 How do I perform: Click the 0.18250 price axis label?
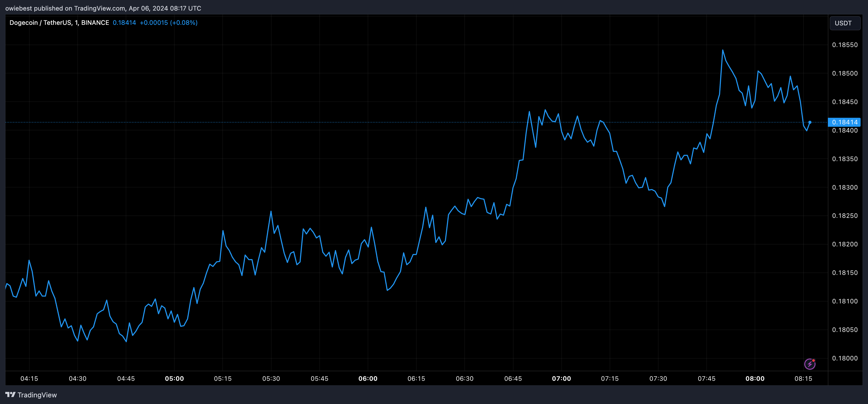(844, 216)
